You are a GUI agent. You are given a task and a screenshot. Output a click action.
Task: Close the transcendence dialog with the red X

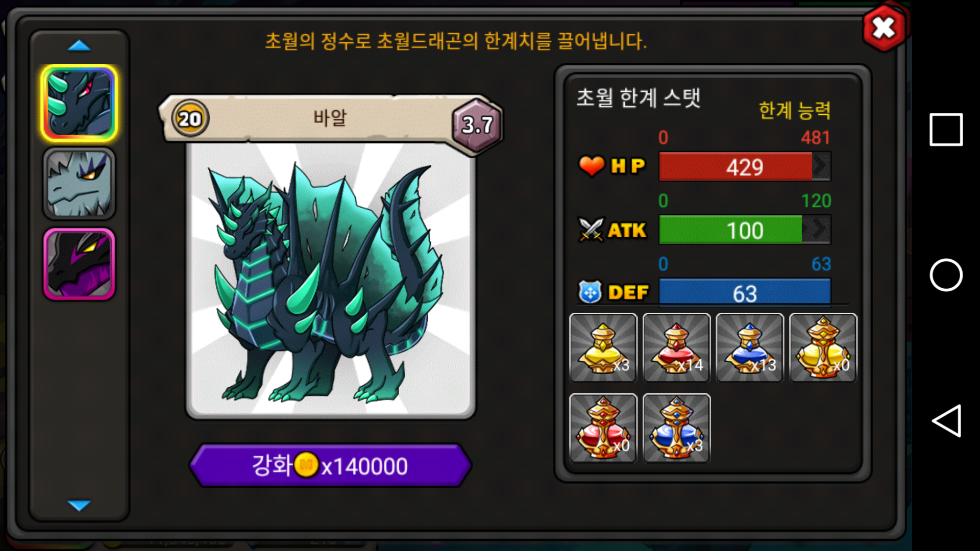(884, 28)
